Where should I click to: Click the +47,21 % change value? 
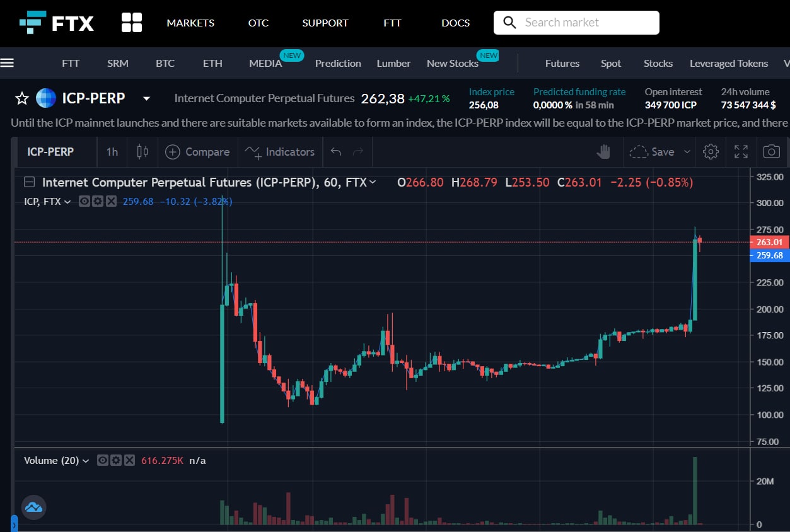tap(429, 99)
